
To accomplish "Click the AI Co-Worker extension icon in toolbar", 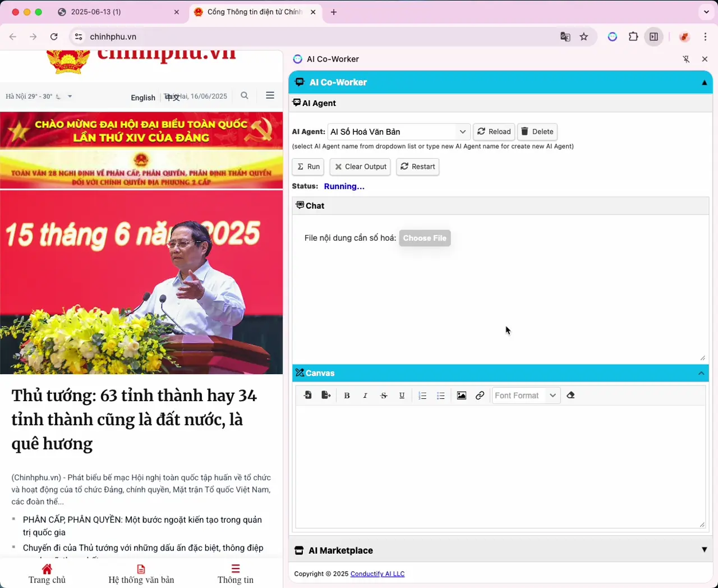I will [613, 37].
